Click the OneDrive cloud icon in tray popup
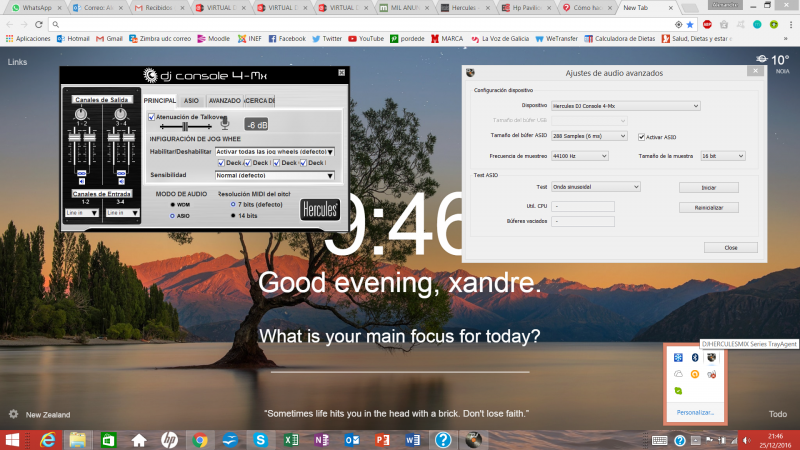 click(678, 374)
